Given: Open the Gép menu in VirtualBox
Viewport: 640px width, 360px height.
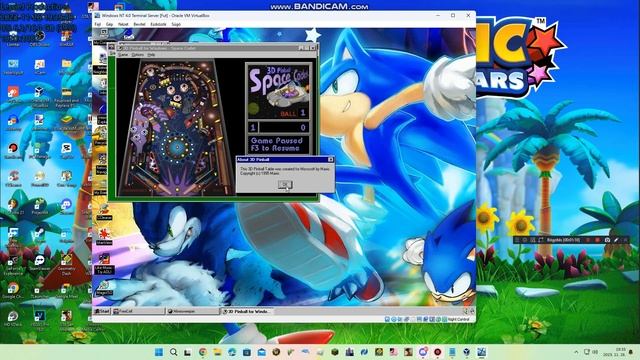Looking at the screenshot, I should [109, 24].
